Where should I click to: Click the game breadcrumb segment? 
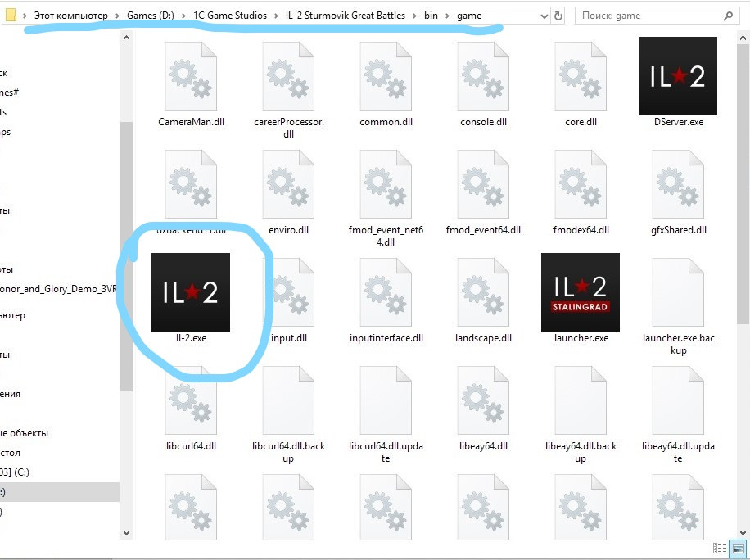[469, 16]
